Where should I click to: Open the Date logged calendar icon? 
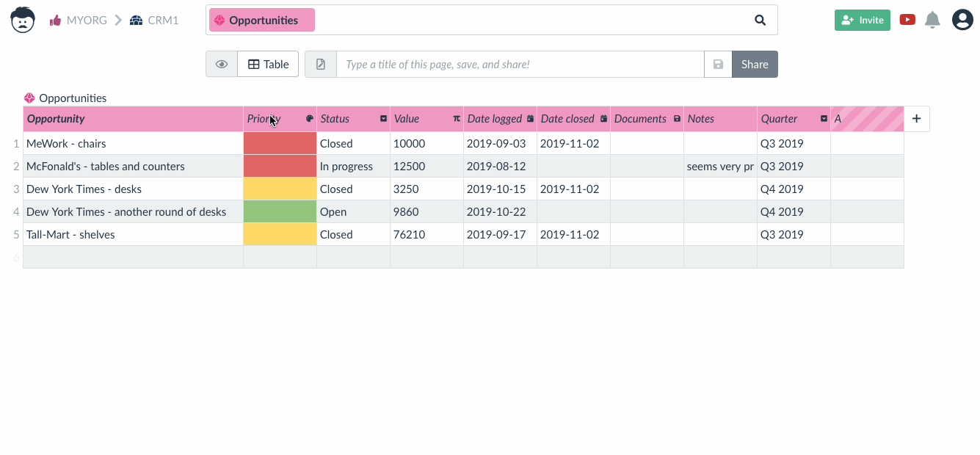point(530,119)
